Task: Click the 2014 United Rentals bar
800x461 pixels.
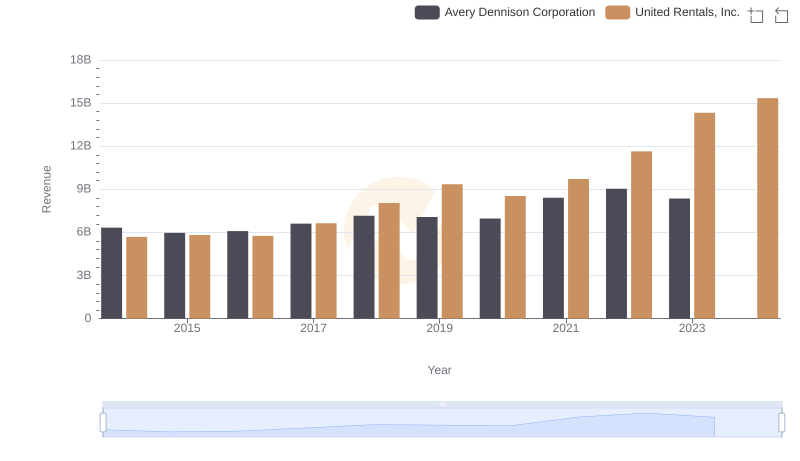Action: pos(137,277)
